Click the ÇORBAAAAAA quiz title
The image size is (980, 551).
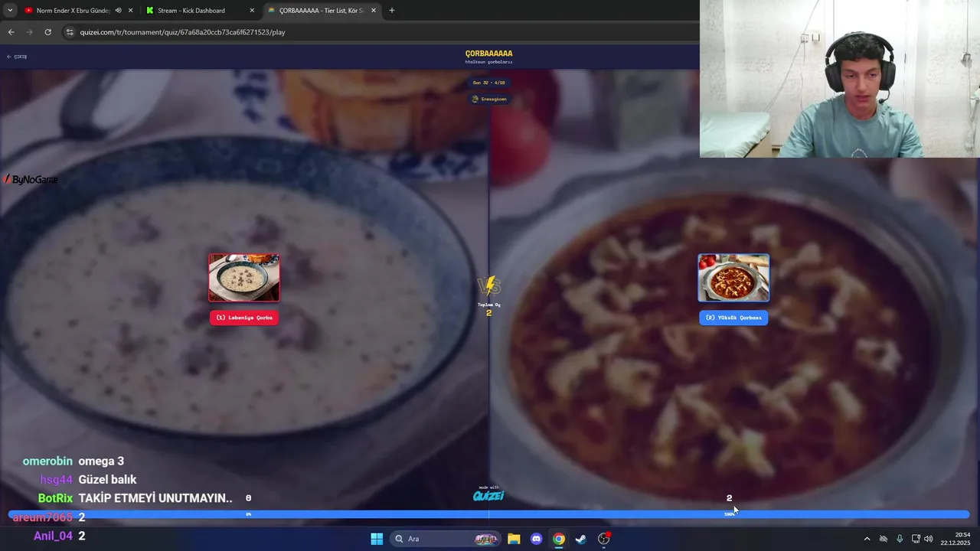(x=488, y=54)
